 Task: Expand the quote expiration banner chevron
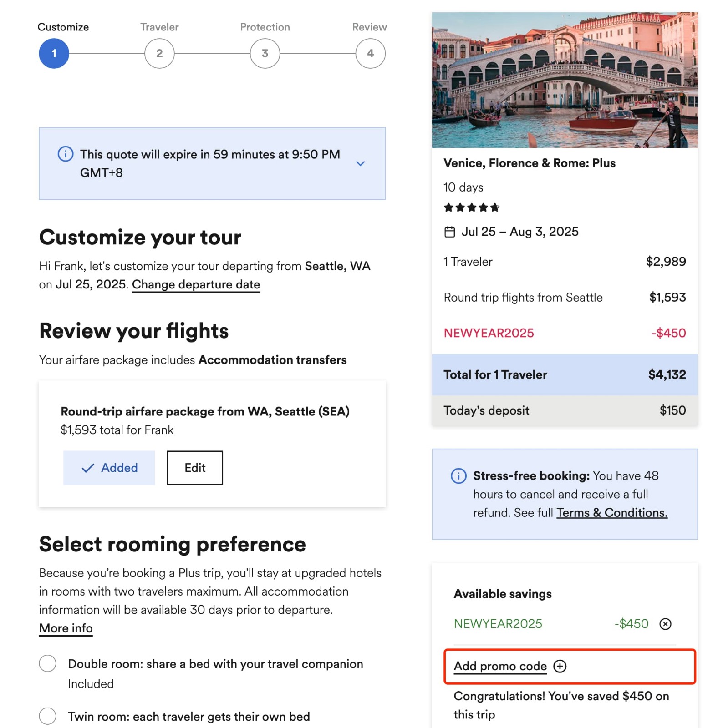tap(360, 163)
